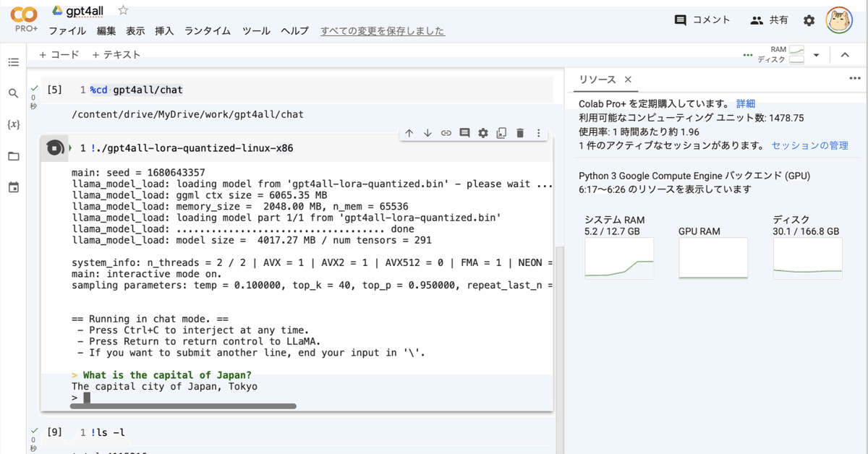Delete the active code cell
Screen dimensions: 868x454
point(519,133)
